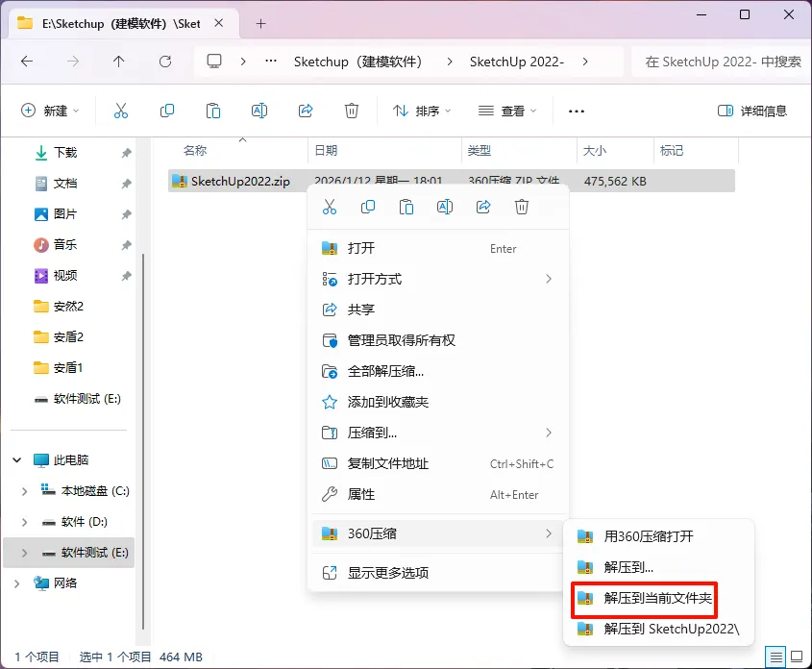812x669 pixels.
Task: Open the 查看 view dropdown
Action: click(507, 111)
